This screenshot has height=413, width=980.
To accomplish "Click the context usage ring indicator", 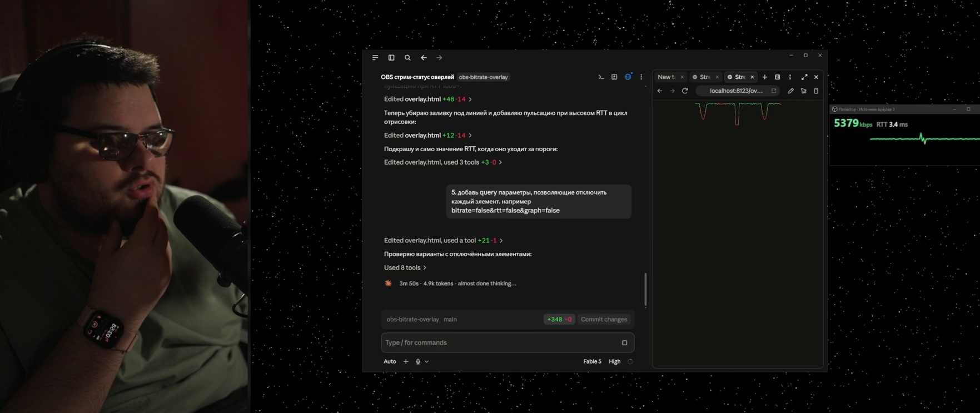I will click(630, 362).
